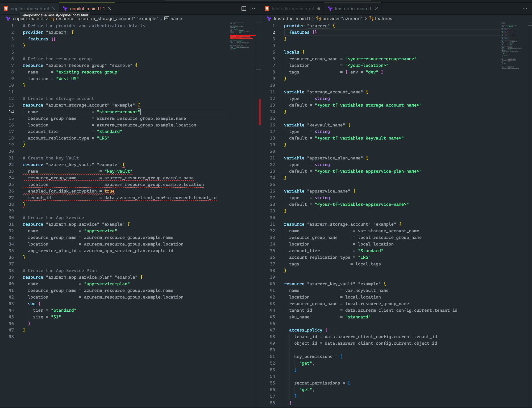
Task: Close the copilot-index.html tab
Action: click(x=54, y=9)
